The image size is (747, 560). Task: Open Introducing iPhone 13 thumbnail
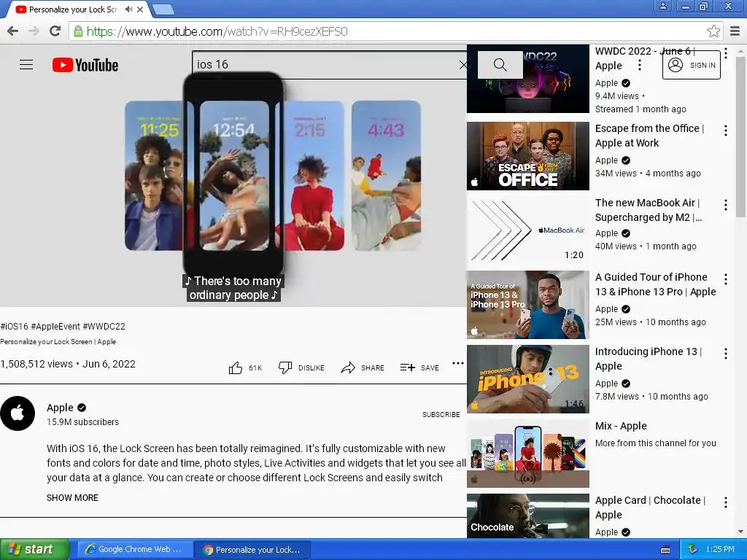pos(528,379)
